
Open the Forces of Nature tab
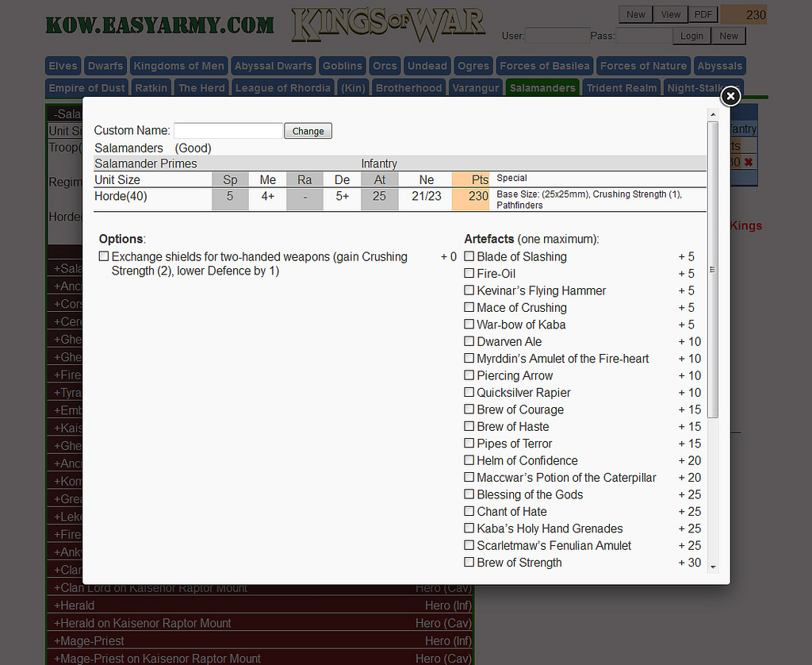643,66
